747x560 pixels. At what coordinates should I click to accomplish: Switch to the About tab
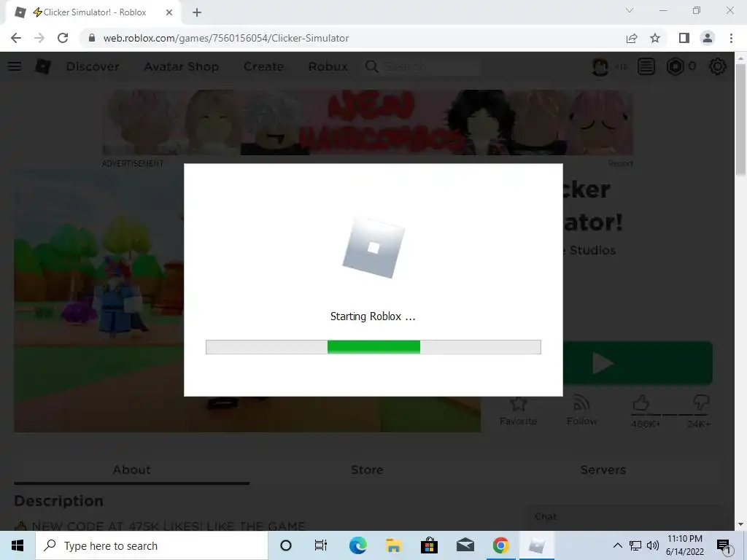(x=131, y=470)
